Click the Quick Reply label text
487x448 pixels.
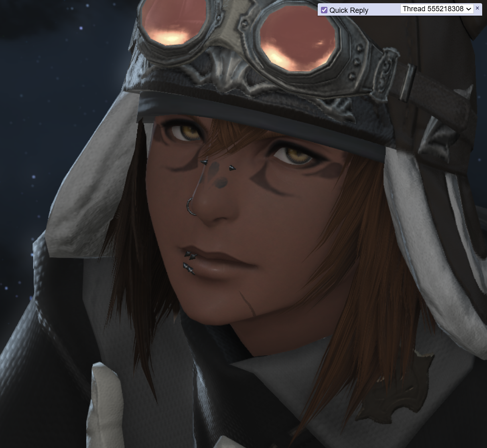click(x=349, y=10)
